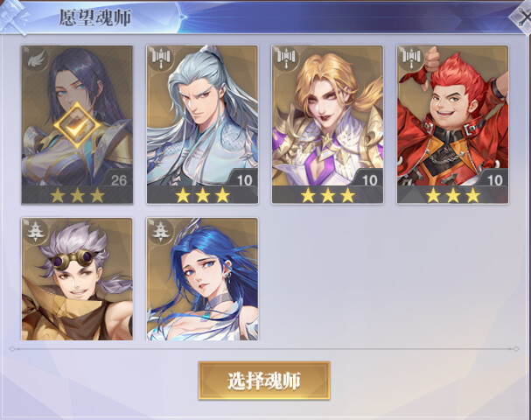
Task: Select the silver-haired soul master card
Action: 202,124
